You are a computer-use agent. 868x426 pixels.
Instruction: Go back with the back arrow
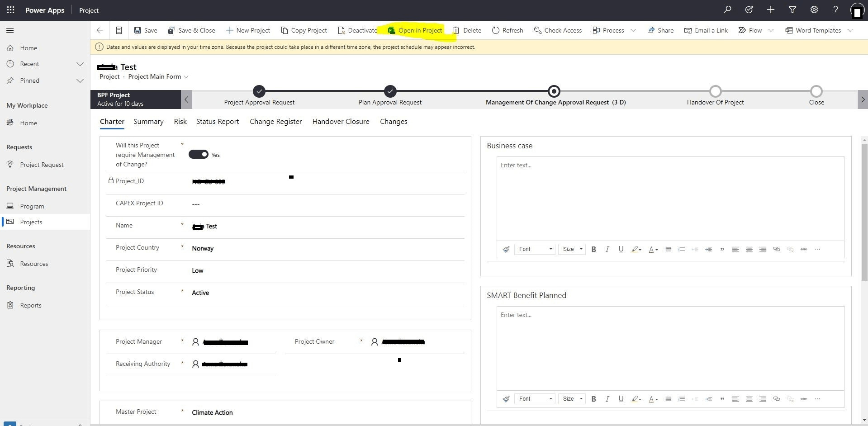(100, 30)
